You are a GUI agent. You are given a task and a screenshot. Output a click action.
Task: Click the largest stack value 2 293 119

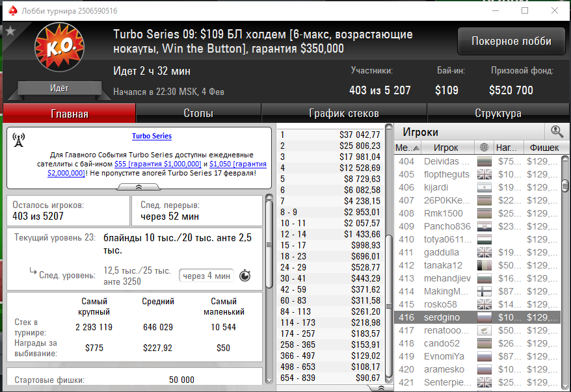(94, 327)
